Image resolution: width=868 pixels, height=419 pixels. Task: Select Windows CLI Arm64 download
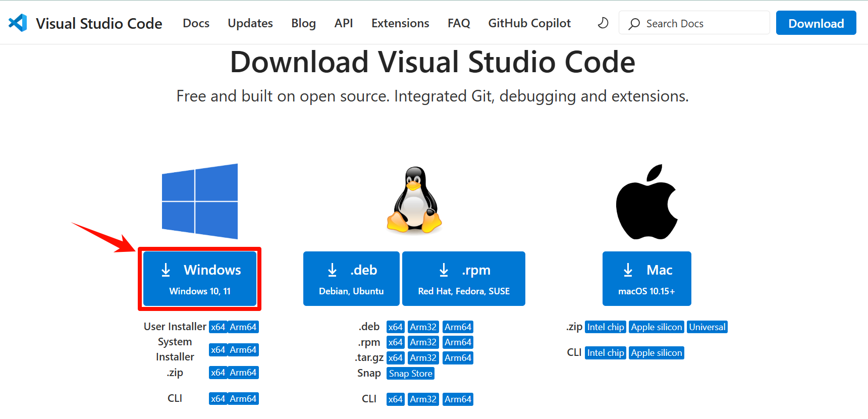coord(243,399)
